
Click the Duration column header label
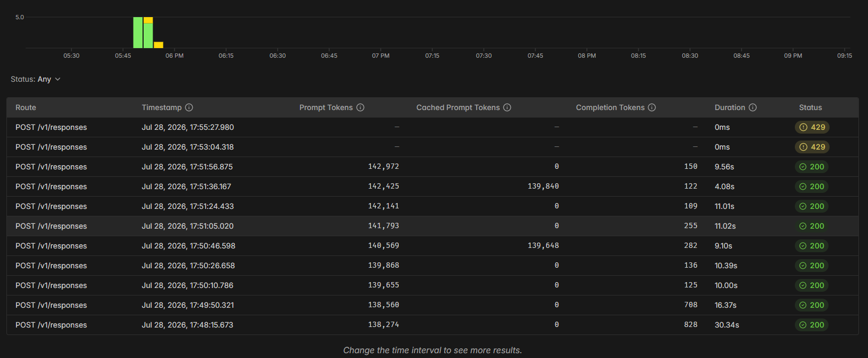(730, 107)
